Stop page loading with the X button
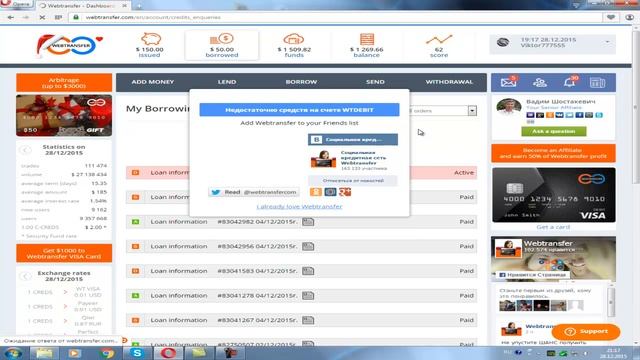640x360 pixels. tap(42, 18)
